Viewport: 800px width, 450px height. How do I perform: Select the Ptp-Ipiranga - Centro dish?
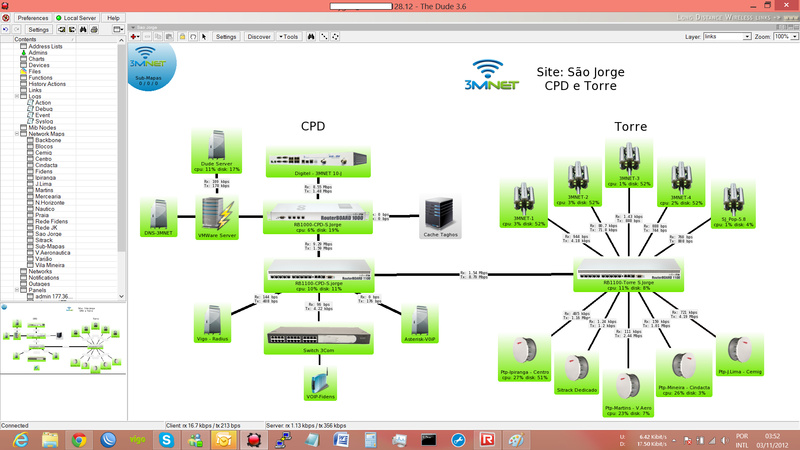coord(524,358)
